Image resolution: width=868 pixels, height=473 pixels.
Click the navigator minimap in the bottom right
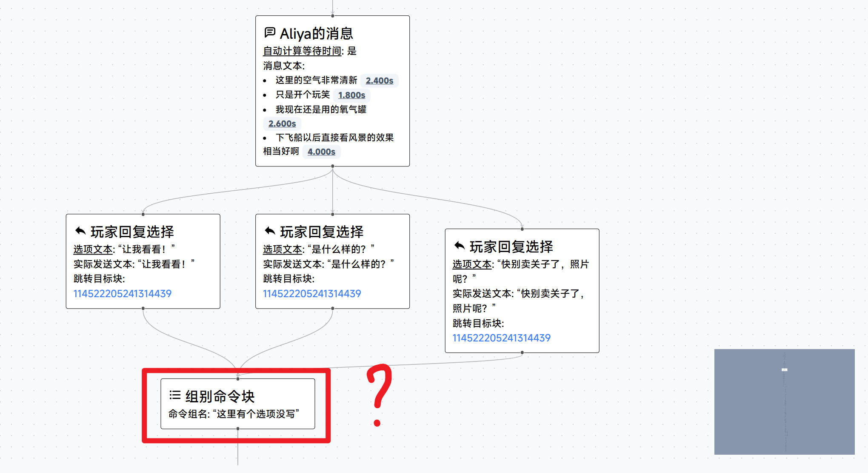(784, 402)
